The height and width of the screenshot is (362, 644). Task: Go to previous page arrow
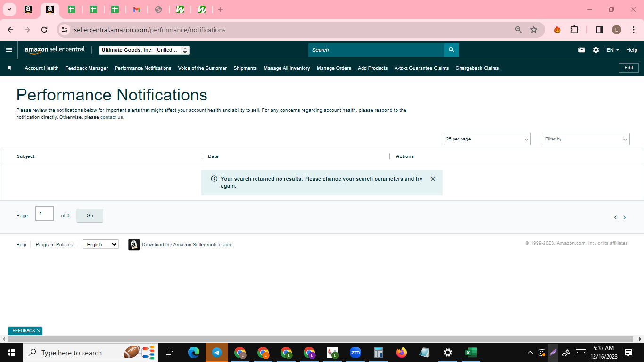click(615, 217)
